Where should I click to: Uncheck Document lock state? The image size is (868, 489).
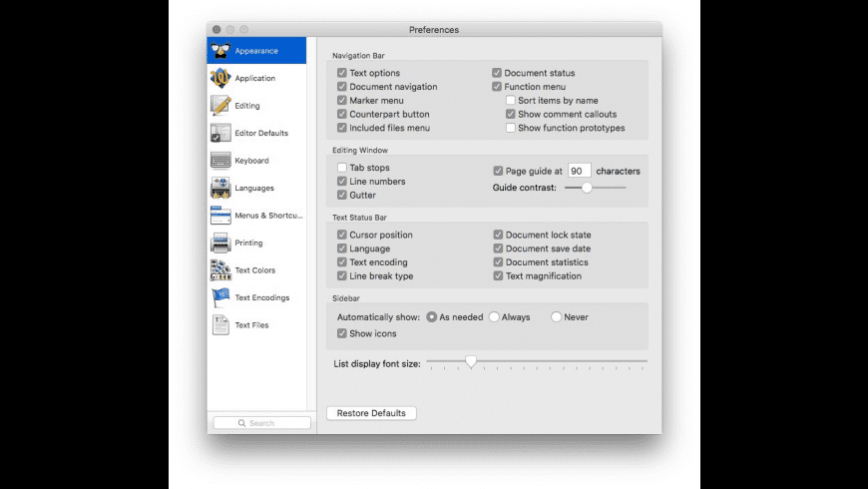click(498, 235)
